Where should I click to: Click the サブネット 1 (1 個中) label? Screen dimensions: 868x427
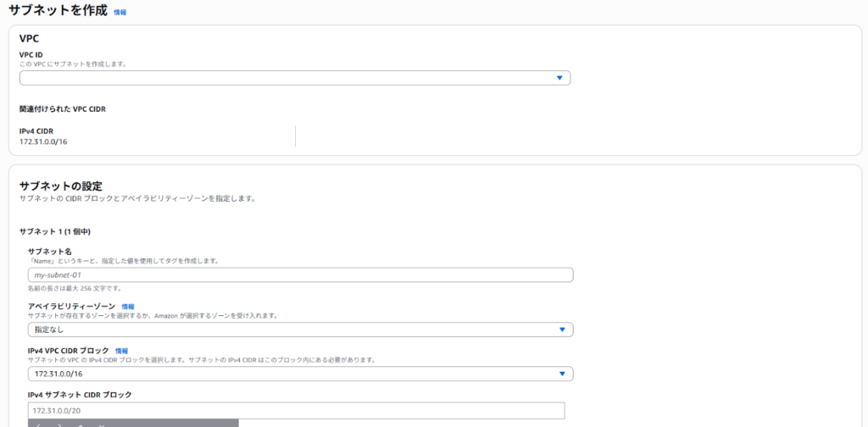coord(55,231)
